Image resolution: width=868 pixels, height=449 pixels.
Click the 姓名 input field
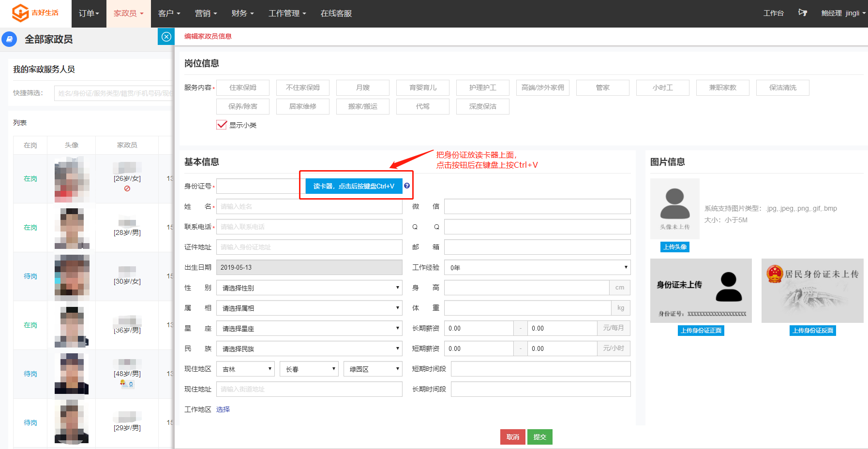309,206
